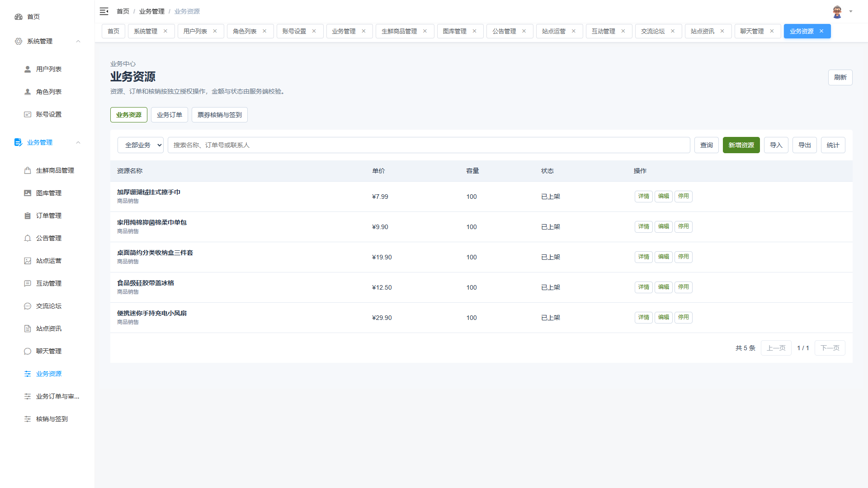Click the card icon for 账号设置

pyautogui.click(x=28, y=114)
